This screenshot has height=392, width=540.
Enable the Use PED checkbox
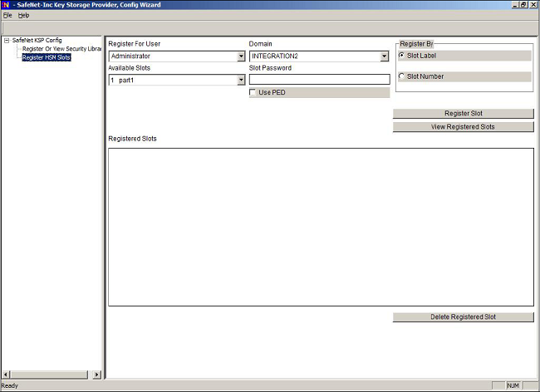253,92
